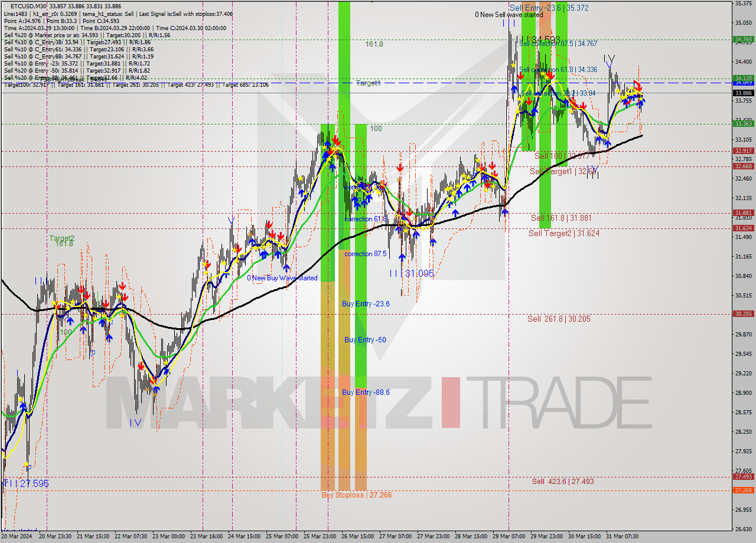Image resolution: width=756 pixels, height=543 pixels.
Task: Click the 'Sell 261.8 | 30.205' label
Action: tap(559, 319)
